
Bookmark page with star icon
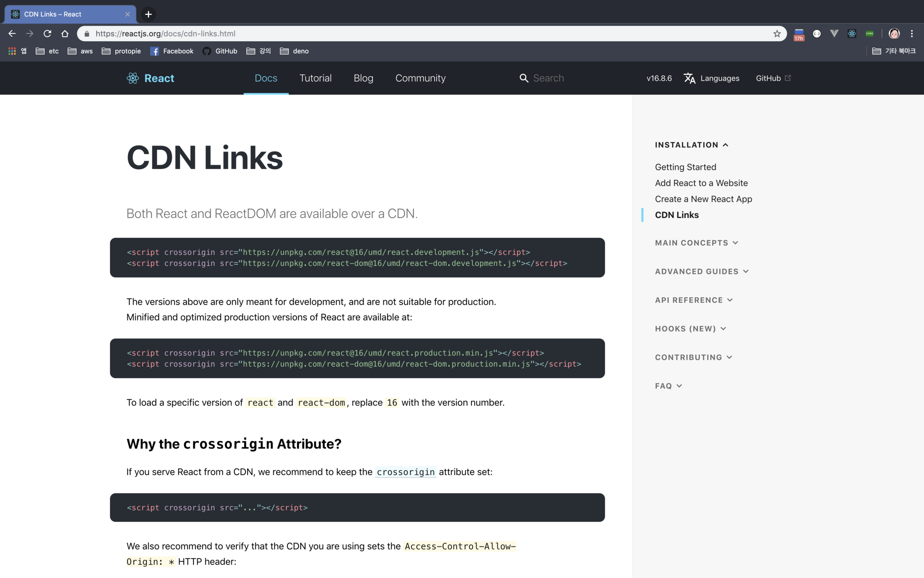coord(777,33)
